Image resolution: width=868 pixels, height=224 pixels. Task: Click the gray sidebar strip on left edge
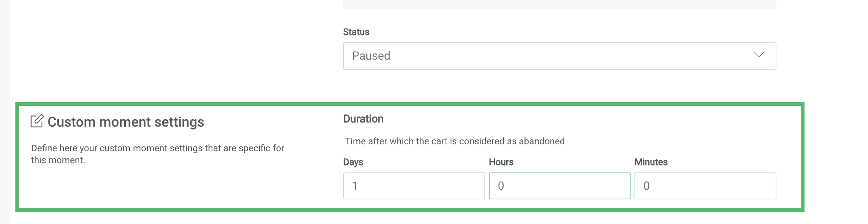5,112
